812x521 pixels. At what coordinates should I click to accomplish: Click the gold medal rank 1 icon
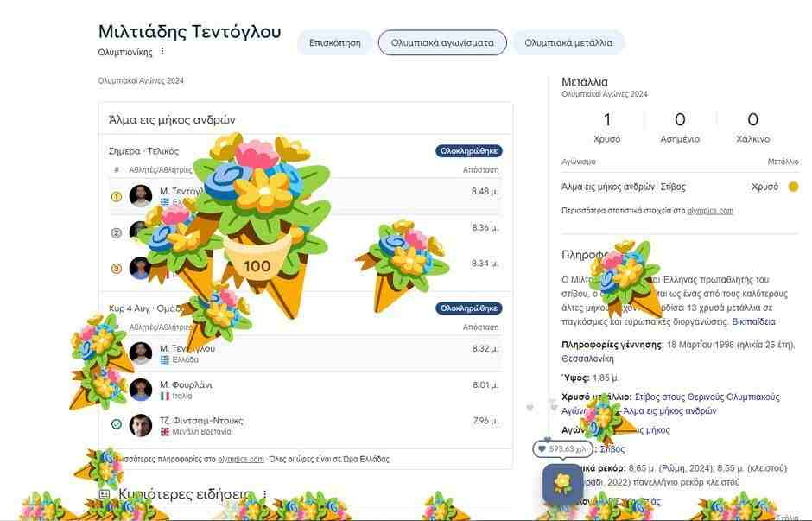click(117, 196)
